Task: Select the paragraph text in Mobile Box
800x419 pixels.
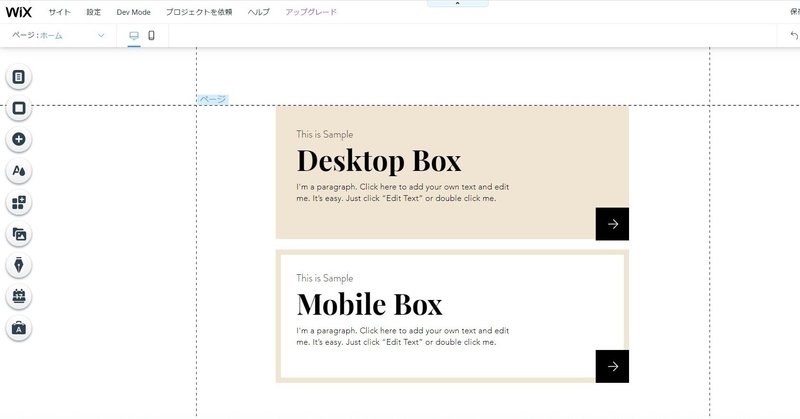Action: pyautogui.click(x=403, y=336)
